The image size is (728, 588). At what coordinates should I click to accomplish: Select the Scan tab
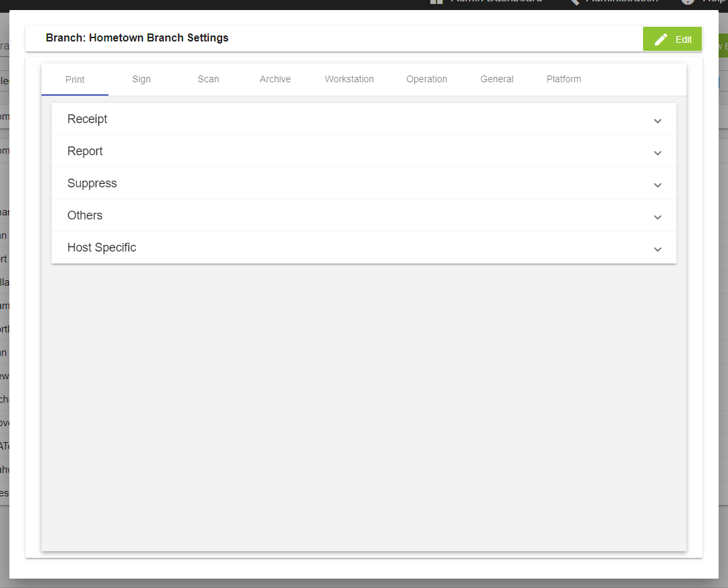209,80
